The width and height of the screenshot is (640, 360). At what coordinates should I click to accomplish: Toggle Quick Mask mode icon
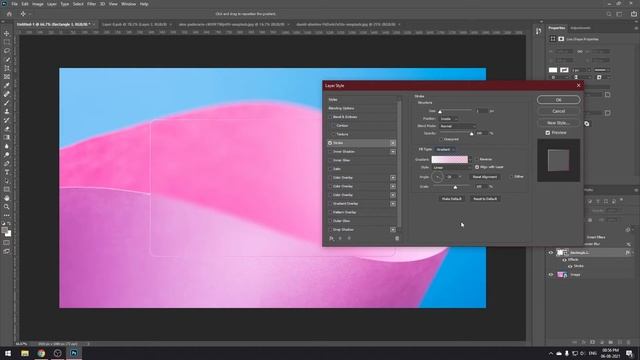pyautogui.click(x=7, y=243)
